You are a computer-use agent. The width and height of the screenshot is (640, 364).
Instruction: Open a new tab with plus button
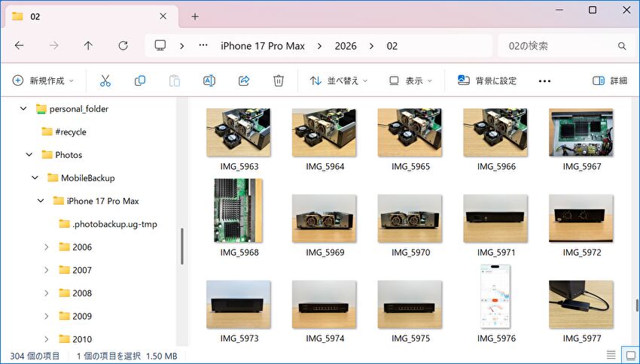(195, 17)
